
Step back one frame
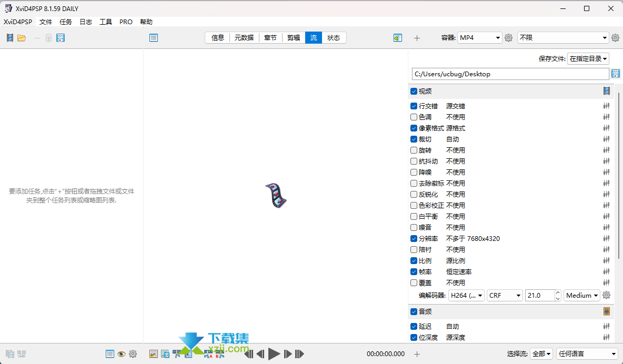pyautogui.click(x=260, y=353)
